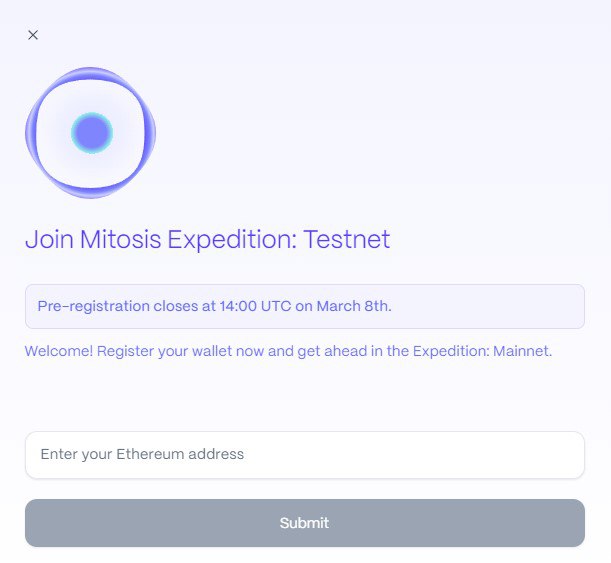Click the word Join in the heading

pyautogui.click(x=49, y=239)
